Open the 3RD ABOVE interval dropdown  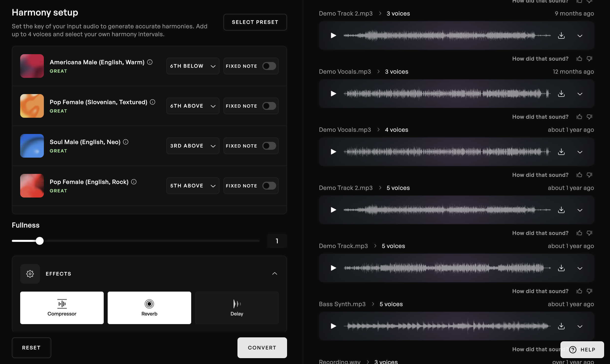(193, 146)
